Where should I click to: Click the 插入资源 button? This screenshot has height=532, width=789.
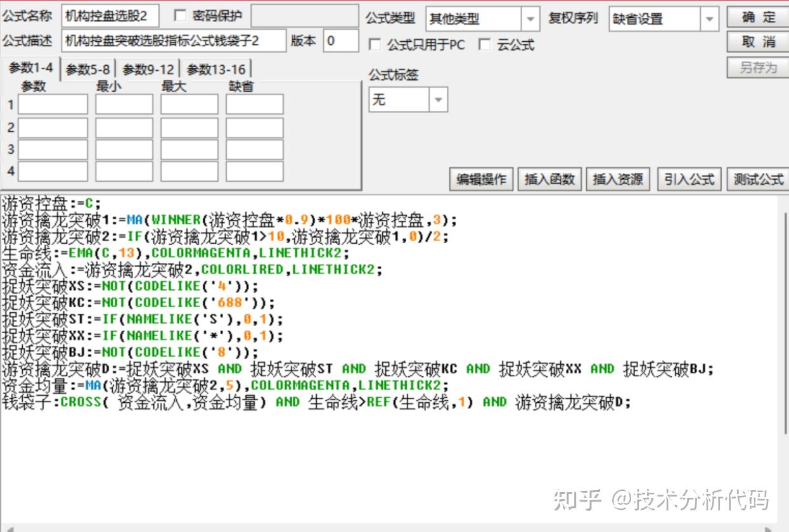(x=618, y=179)
